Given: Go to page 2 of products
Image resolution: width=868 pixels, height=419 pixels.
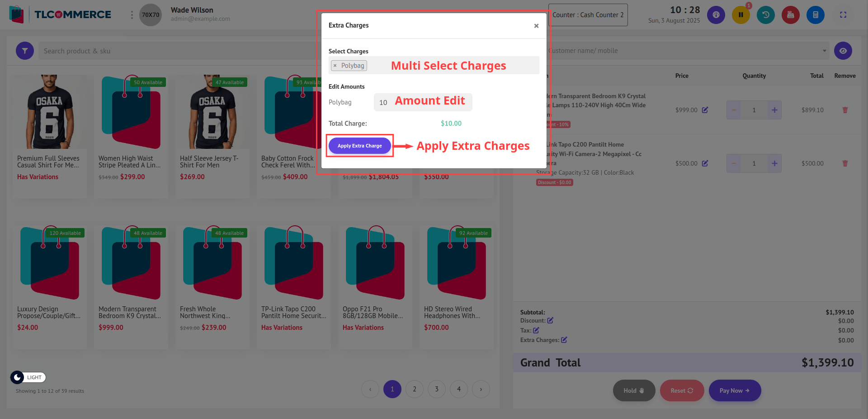Looking at the screenshot, I should 414,389.
